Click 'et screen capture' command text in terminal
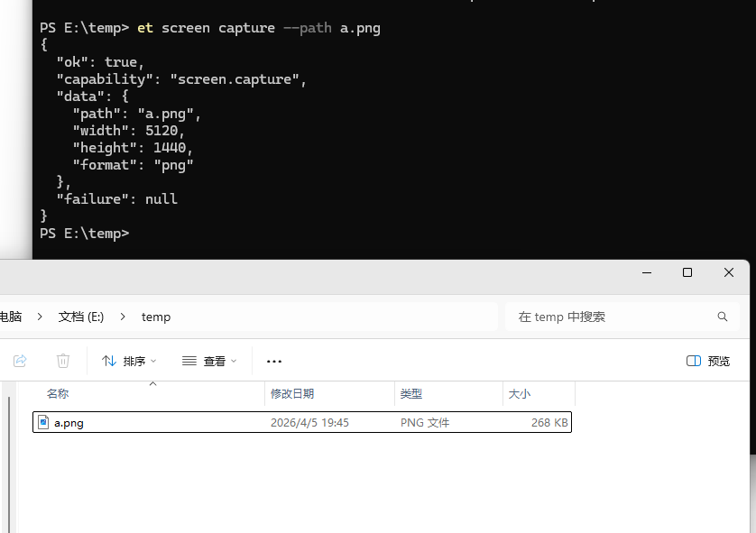The image size is (756, 533). click(x=206, y=28)
